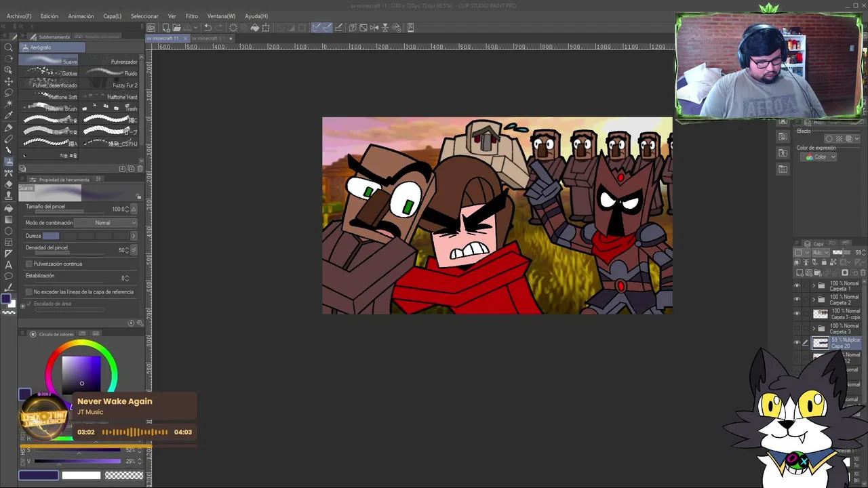868x488 pixels.
Task: Open the Edición menu
Action: click(x=50, y=16)
